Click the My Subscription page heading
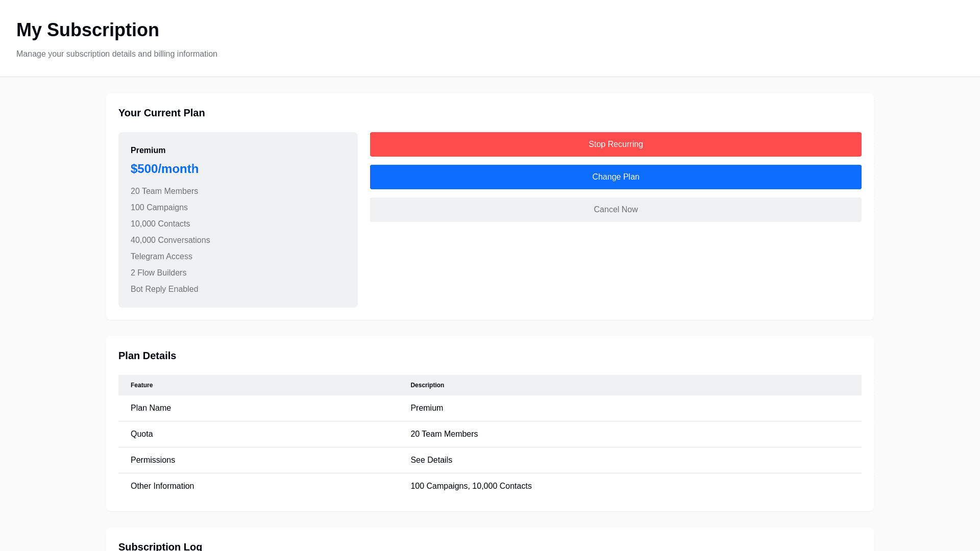Screen dimensions: 980x551 pyautogui.click(x=88, y=30)
